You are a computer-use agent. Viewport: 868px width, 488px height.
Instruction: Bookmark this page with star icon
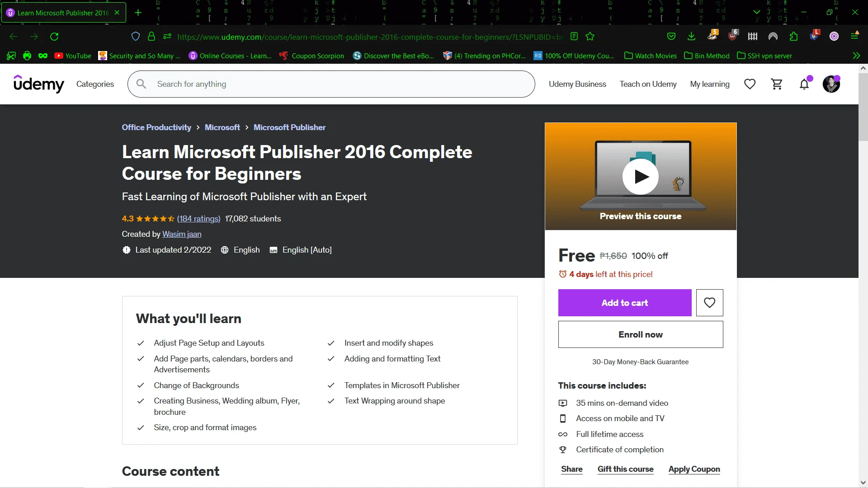[x=590, y=37]
